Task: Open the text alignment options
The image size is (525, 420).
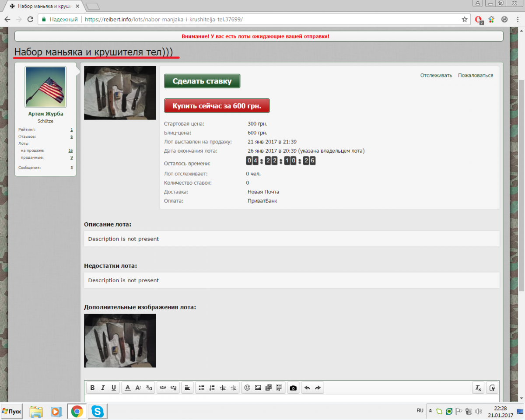Action: 187,388
